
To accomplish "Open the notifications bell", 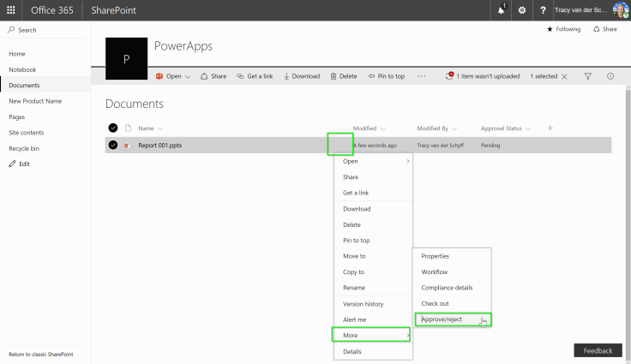I will tap(501, 9).
